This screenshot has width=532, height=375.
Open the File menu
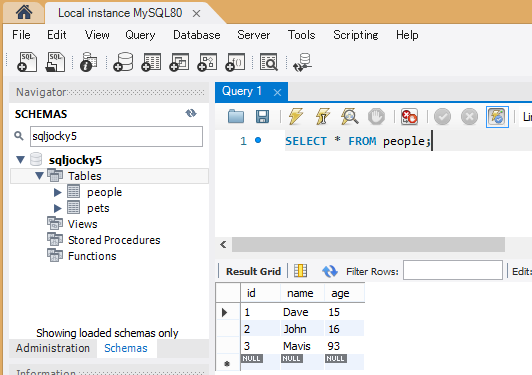point(21,35)
